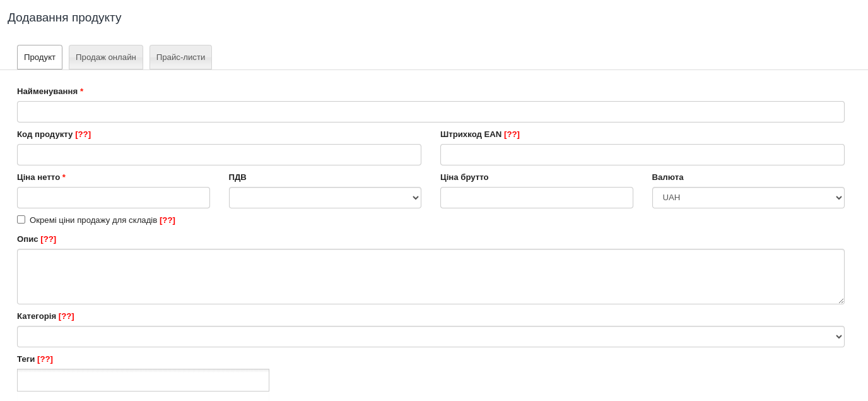Click the Код продукту input field

point(219,155)
